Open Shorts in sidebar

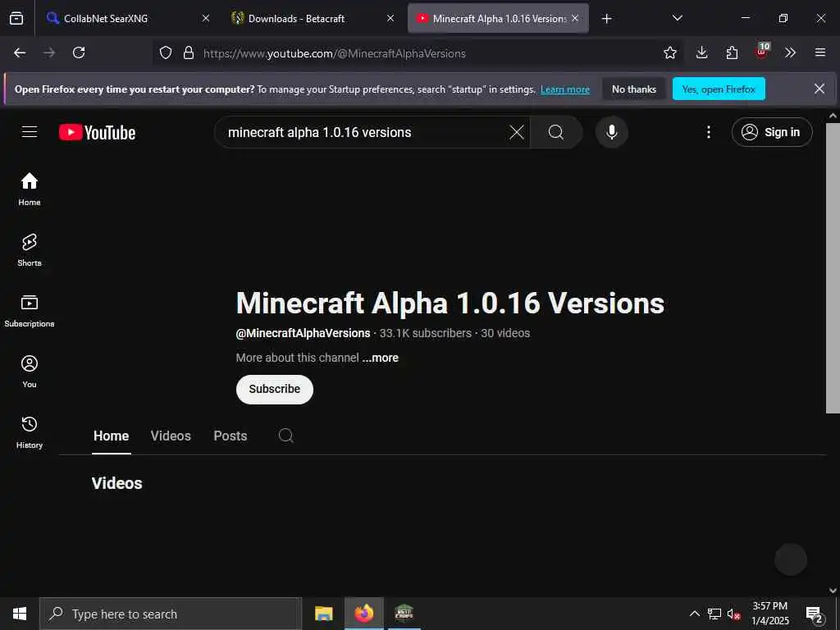30,249
